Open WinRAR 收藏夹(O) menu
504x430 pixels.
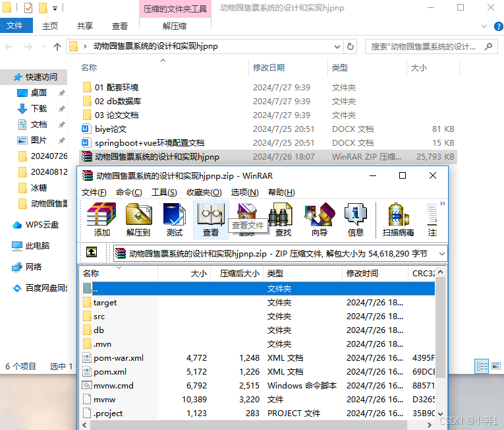(x=204, y=193)
